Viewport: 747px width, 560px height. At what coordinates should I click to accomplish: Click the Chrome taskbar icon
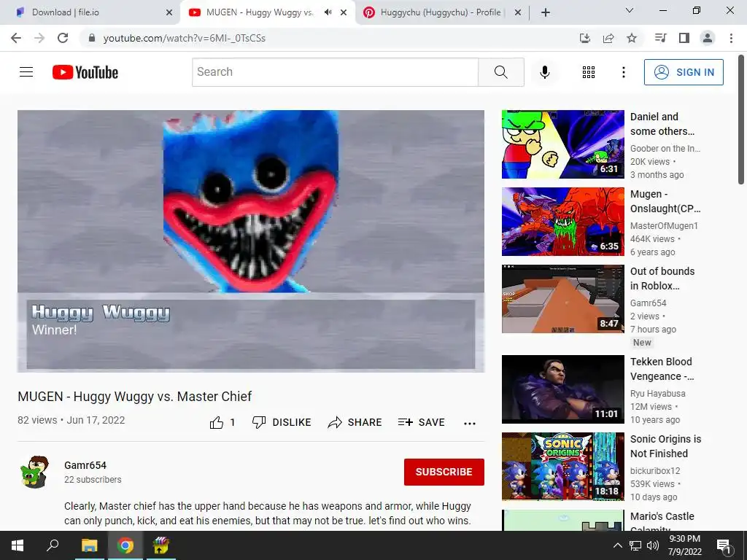125,545
